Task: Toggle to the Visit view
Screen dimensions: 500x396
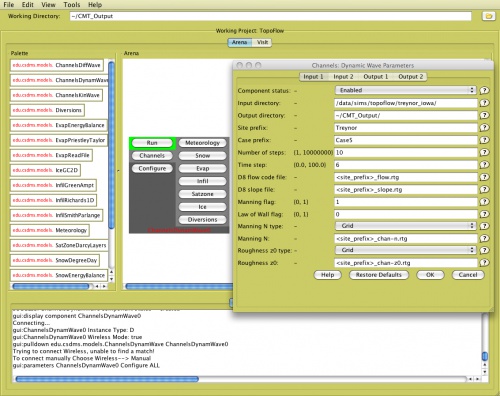Action: 262,42
